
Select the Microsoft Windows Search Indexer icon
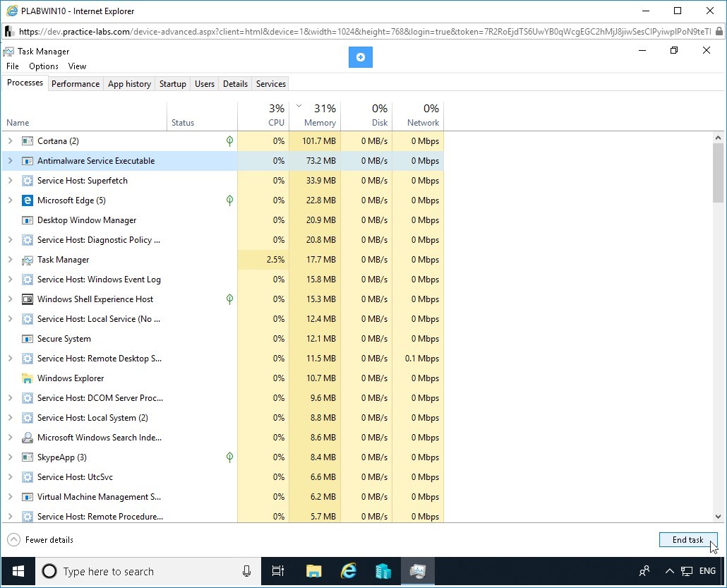click(x=28, y=438)
